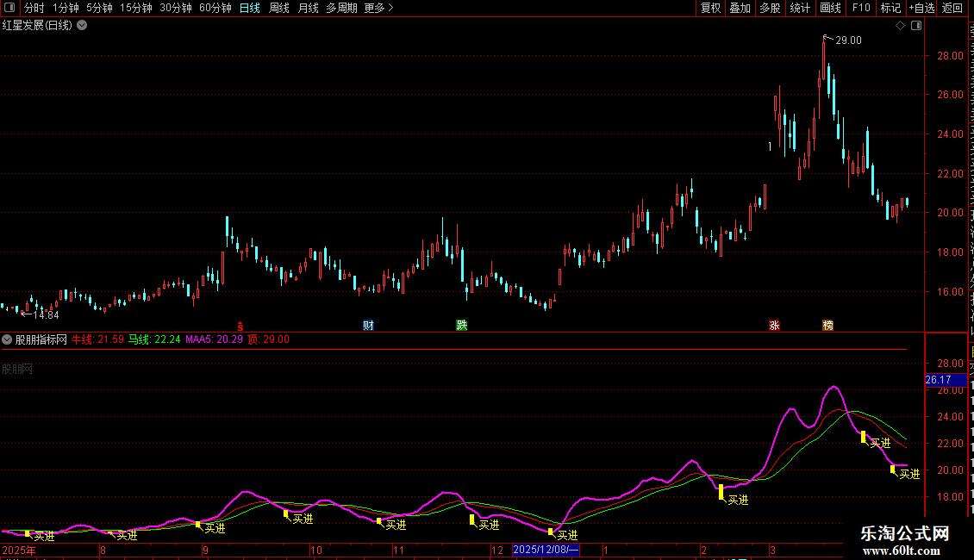Open F10 company information
974x560 pixels.
pos(861,8)
